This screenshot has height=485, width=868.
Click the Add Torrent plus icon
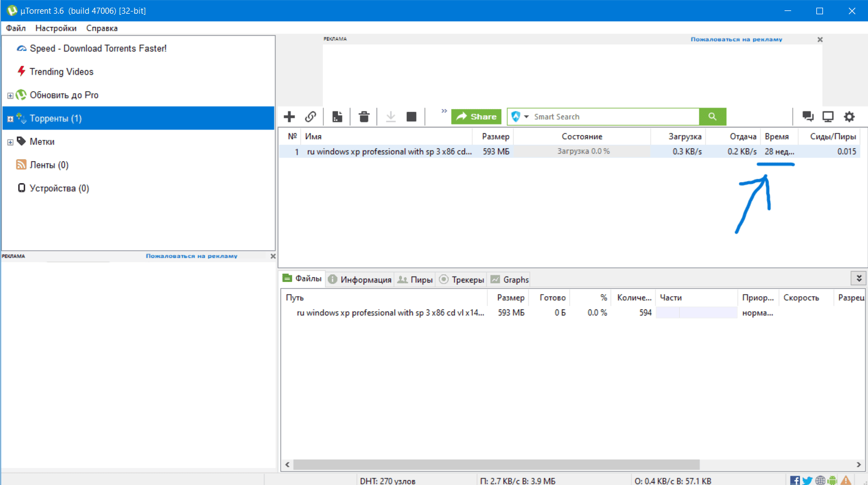pyautogui.click(x=289, y=116)
